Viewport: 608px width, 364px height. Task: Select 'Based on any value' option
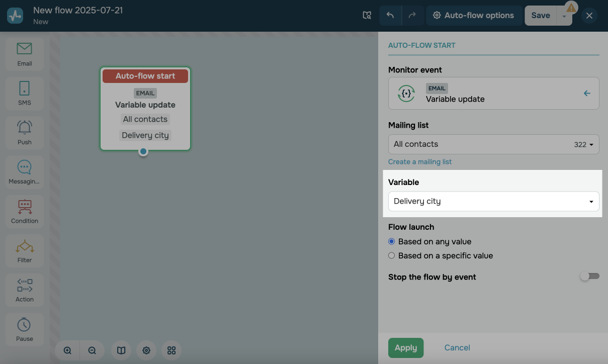(392, 241)
